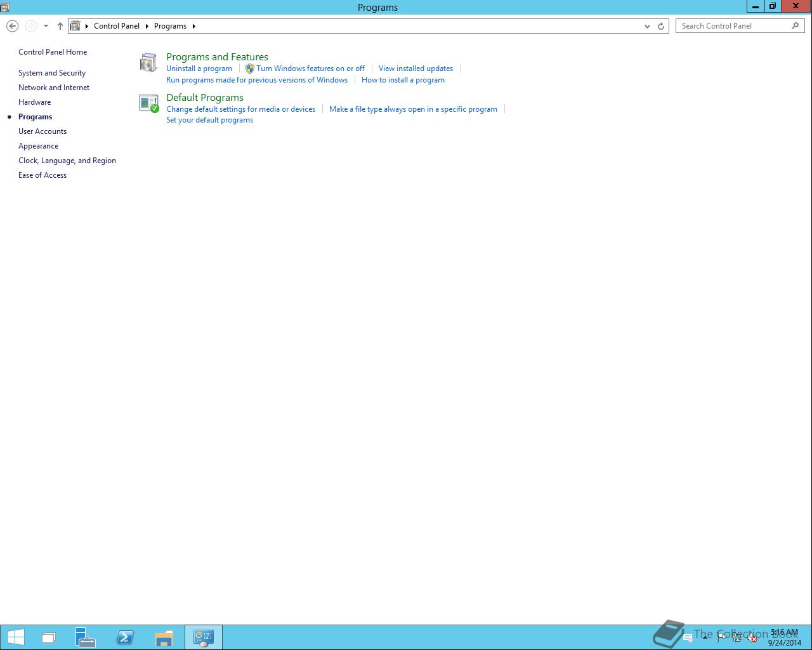Image resolution: width=812 pixels, height=650 pixels.
Task: Click the Control Panel breadcrumb
Action: 117,26
